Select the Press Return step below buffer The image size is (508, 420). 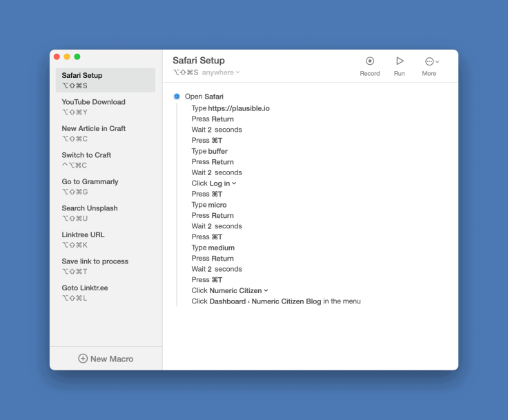click(x=212, y=162)
